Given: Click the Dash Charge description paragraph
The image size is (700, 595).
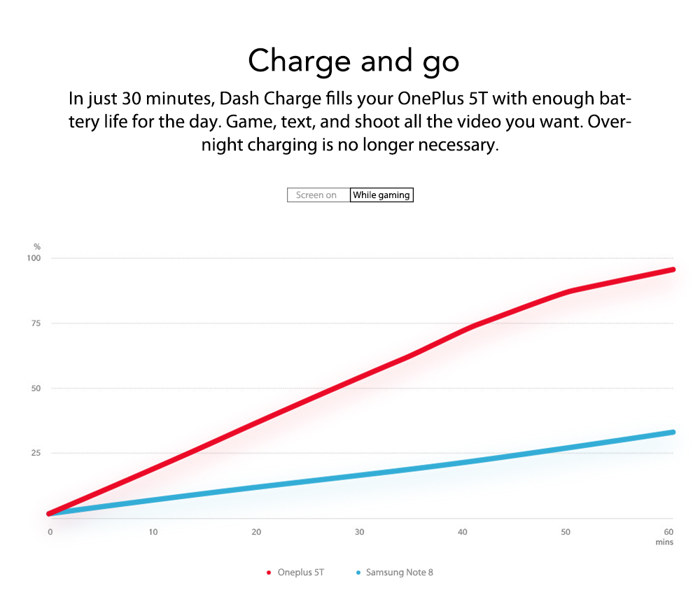Looking at the screenshot, I should [350, 121].
